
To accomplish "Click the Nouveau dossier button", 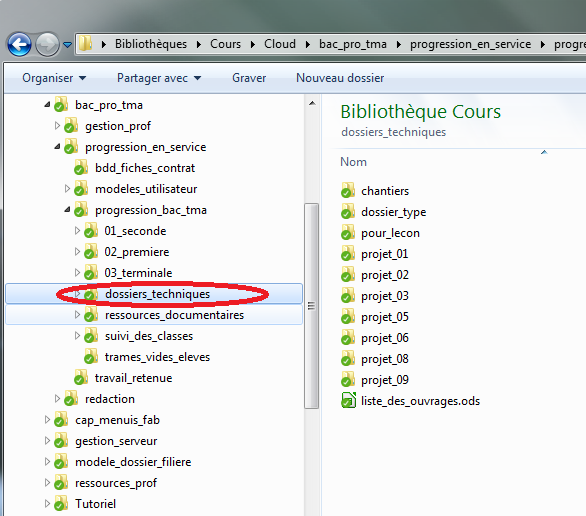I will 340,78.
